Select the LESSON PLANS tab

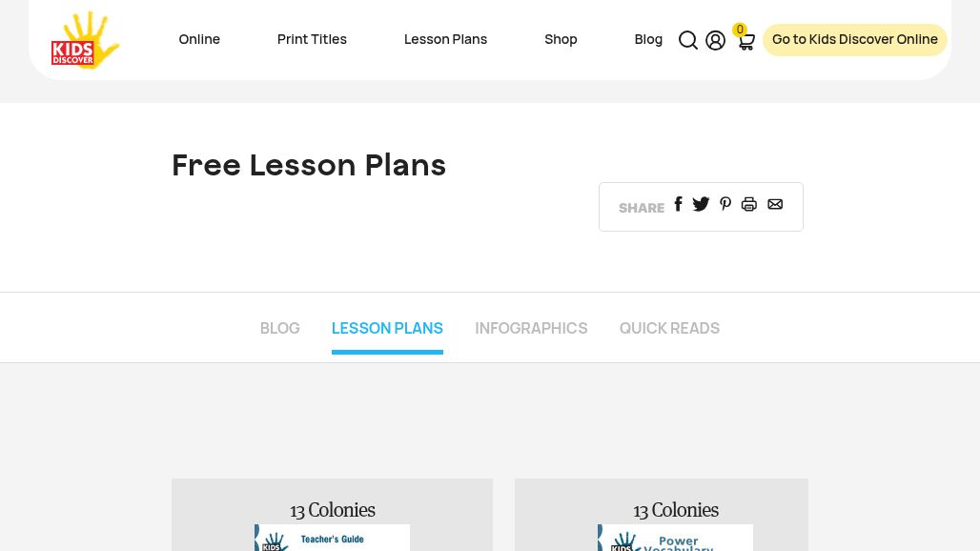(x=387, y=328)
